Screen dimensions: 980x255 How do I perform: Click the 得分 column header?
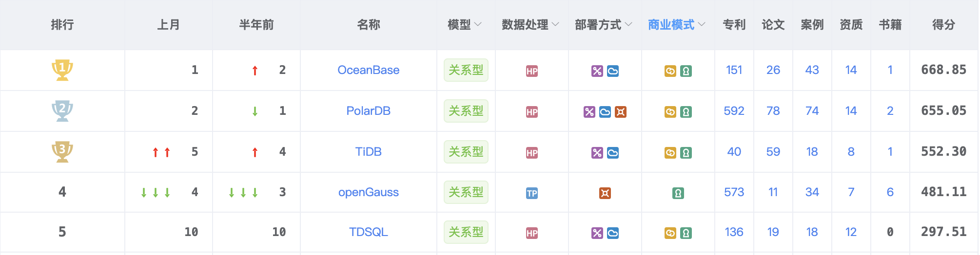944,25
